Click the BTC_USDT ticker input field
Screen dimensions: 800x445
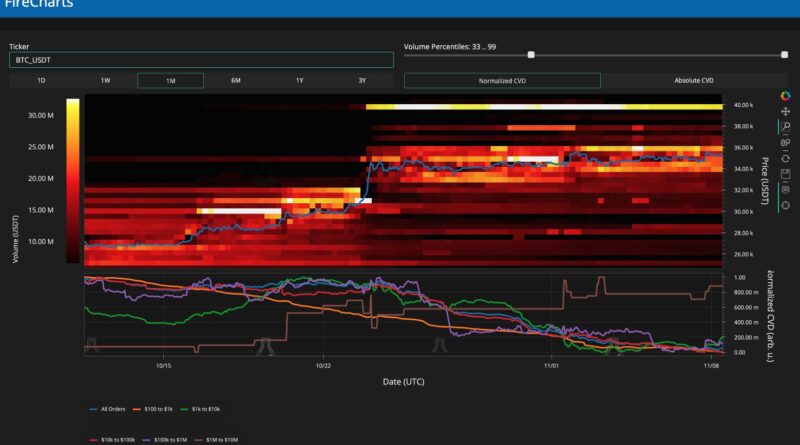tap(201, 60)
